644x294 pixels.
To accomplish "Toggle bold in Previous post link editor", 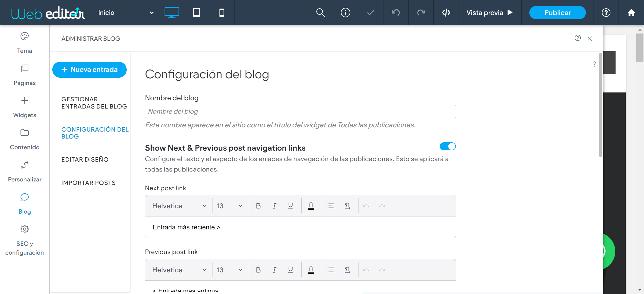I will coord(258,270).
